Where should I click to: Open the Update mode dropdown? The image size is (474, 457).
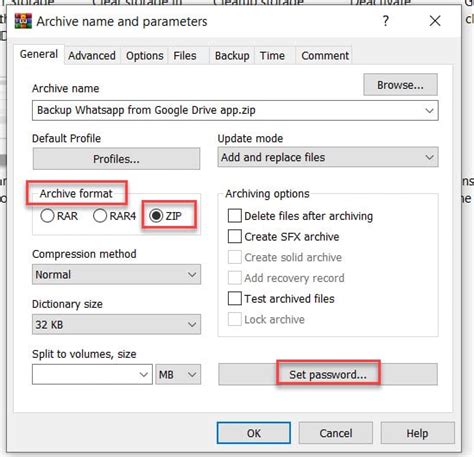(x=328, y=157)
